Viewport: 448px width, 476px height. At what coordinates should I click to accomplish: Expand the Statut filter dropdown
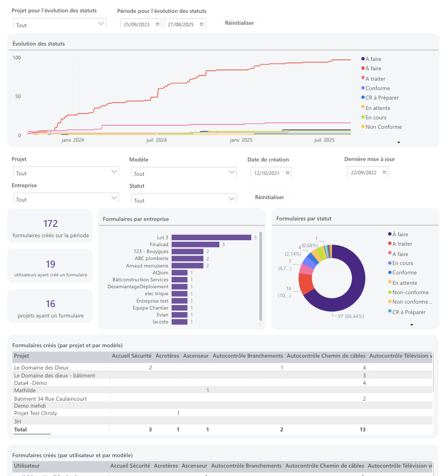coord(184,199)
